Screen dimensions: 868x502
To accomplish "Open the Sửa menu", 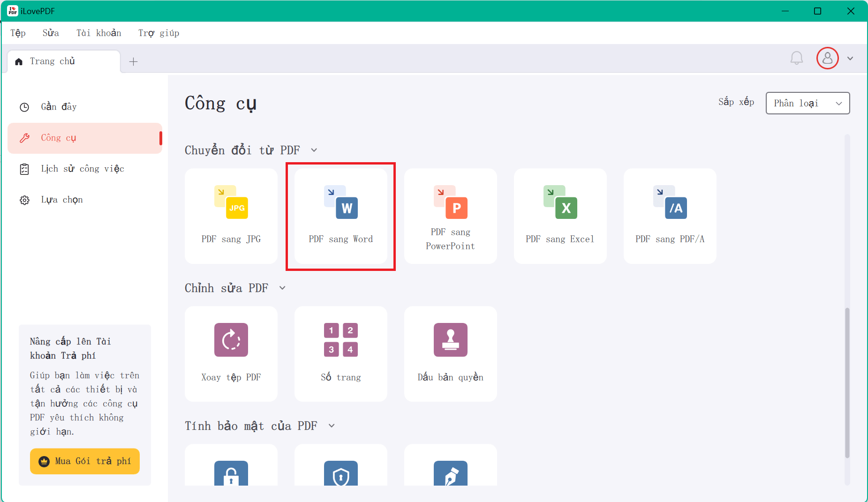I will click(x=51, y=33).
